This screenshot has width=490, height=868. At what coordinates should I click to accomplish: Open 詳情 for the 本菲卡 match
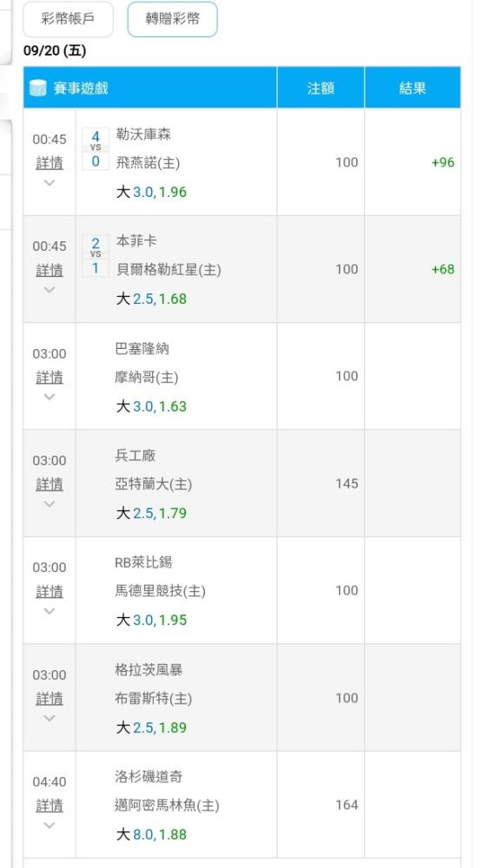coord(50,270)
